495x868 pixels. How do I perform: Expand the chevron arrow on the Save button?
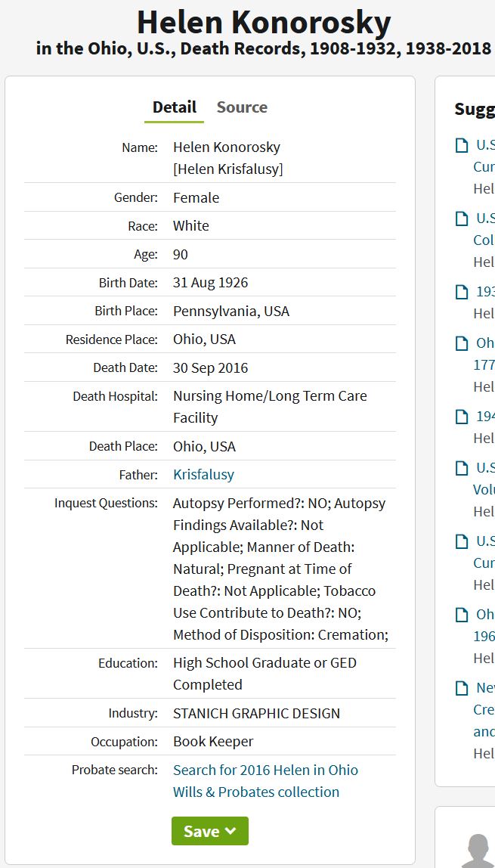click(230, 831)
